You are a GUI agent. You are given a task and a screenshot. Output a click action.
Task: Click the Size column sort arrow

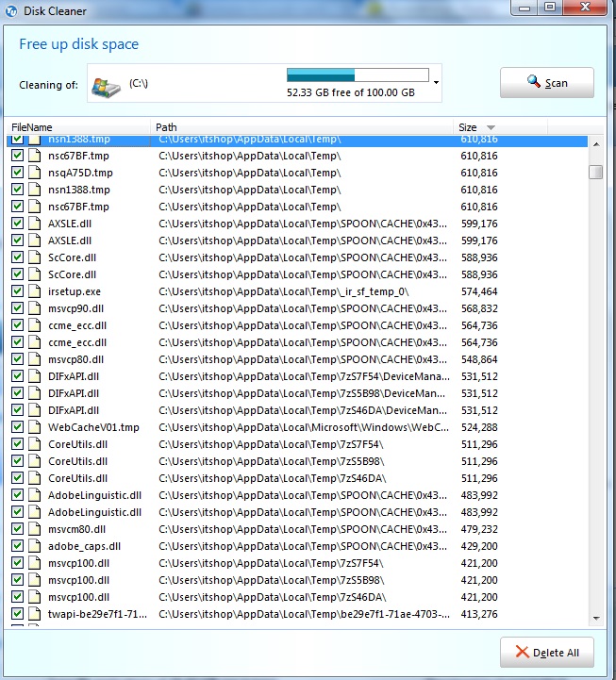tap(491, 127)
